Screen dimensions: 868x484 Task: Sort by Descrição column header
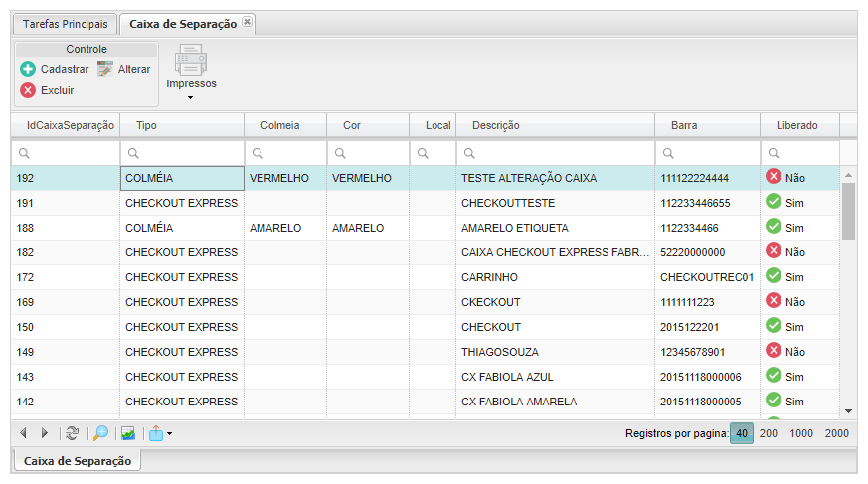(x=555, y=125)
